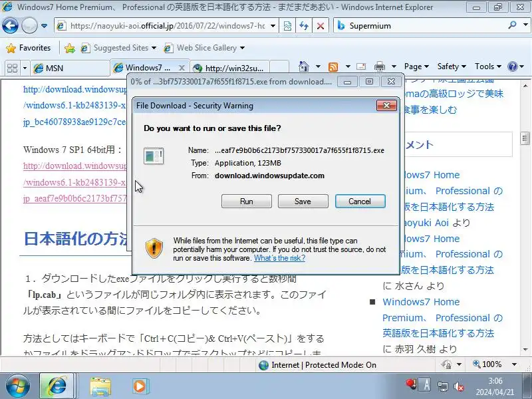532x399 pixels.
Task: Open the Tools menu
Action: pyautogui.click(x=488, y=66)
